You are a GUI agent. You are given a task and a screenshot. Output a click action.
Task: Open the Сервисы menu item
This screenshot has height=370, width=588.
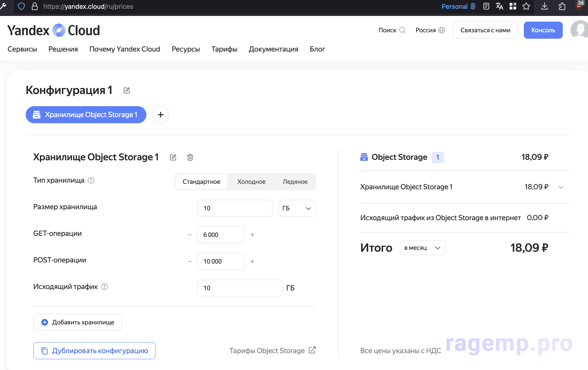point(22,49)
